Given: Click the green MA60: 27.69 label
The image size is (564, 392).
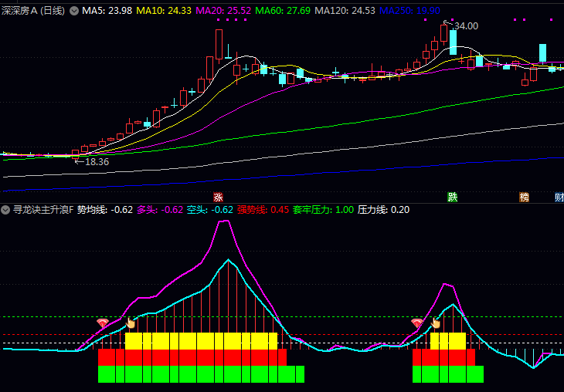Looking at the screenshot, I should tap(283, 11).
